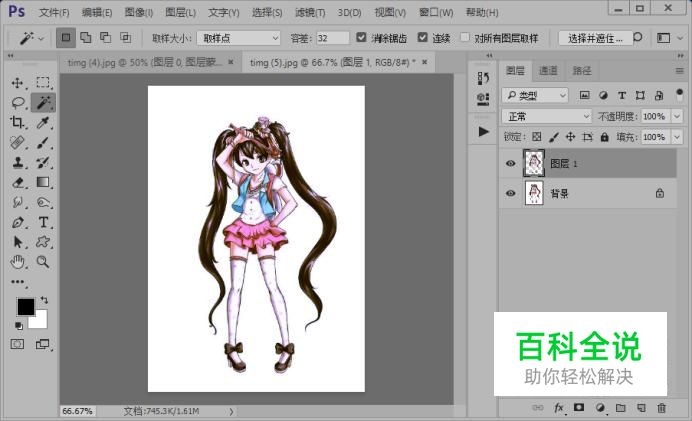Choose Intersect with Selection mode
692x421 pixels.
click(126, 38)
